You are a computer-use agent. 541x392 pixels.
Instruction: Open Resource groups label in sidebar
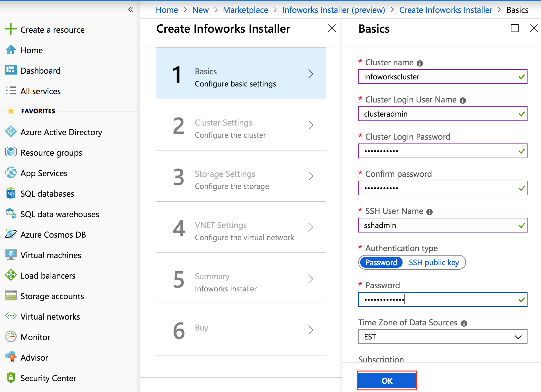[51, 153]
